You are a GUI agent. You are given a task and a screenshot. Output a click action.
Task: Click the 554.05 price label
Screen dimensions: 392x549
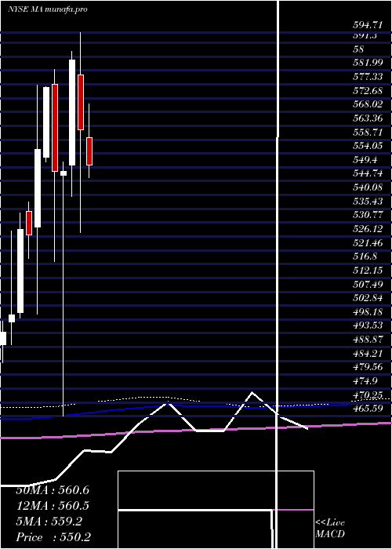coord(368,146)
